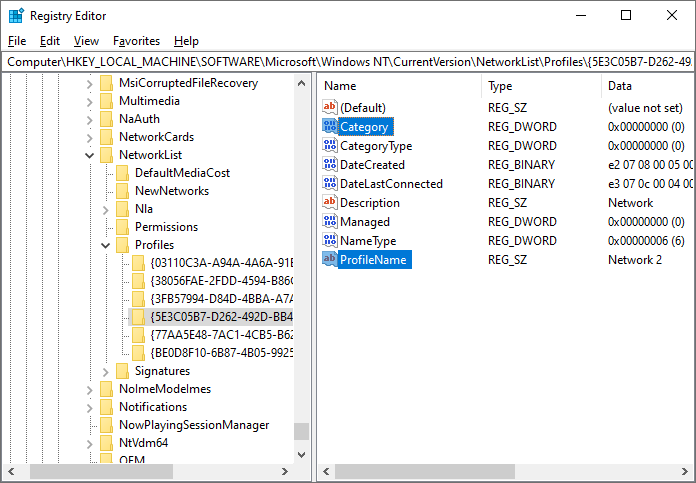
Task: Click tree pane vertical scrollbar down arrow
Action: click(301, 454)
